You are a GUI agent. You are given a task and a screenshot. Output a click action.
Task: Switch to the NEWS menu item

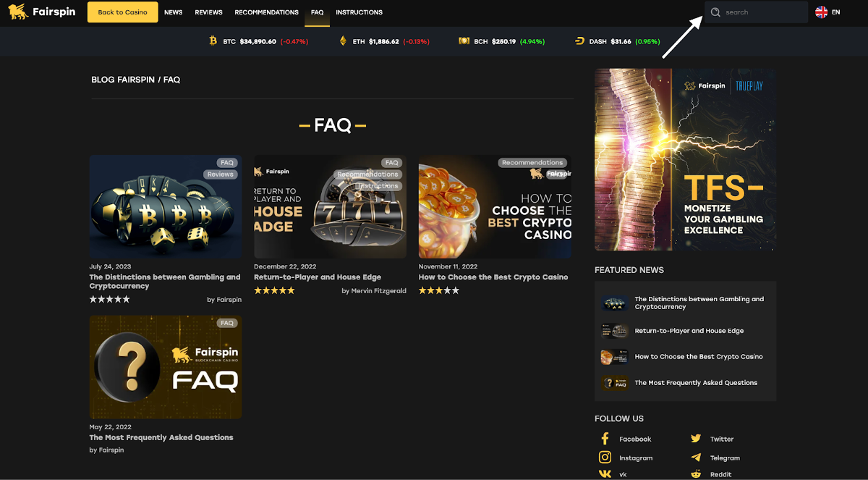[x=173, y=12]
